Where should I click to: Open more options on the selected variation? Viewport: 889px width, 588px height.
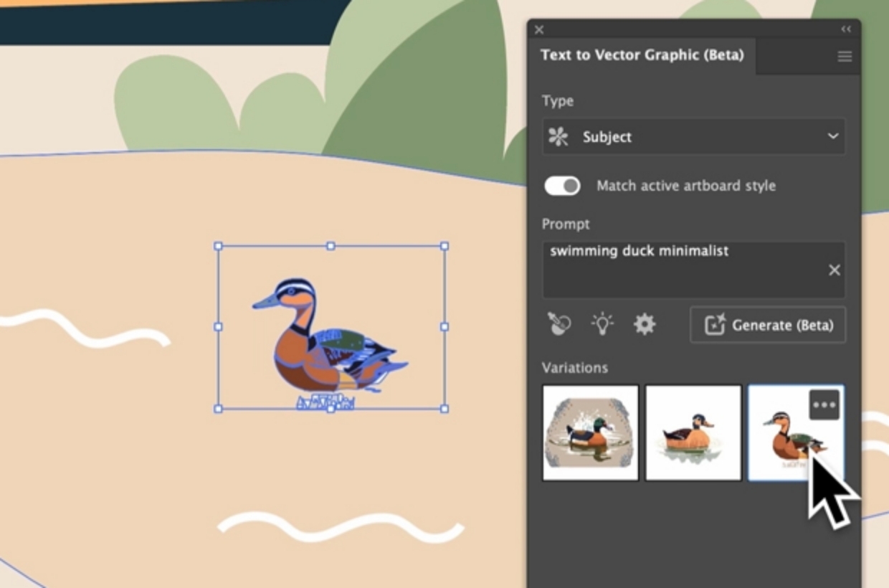(x=825, y=404)
